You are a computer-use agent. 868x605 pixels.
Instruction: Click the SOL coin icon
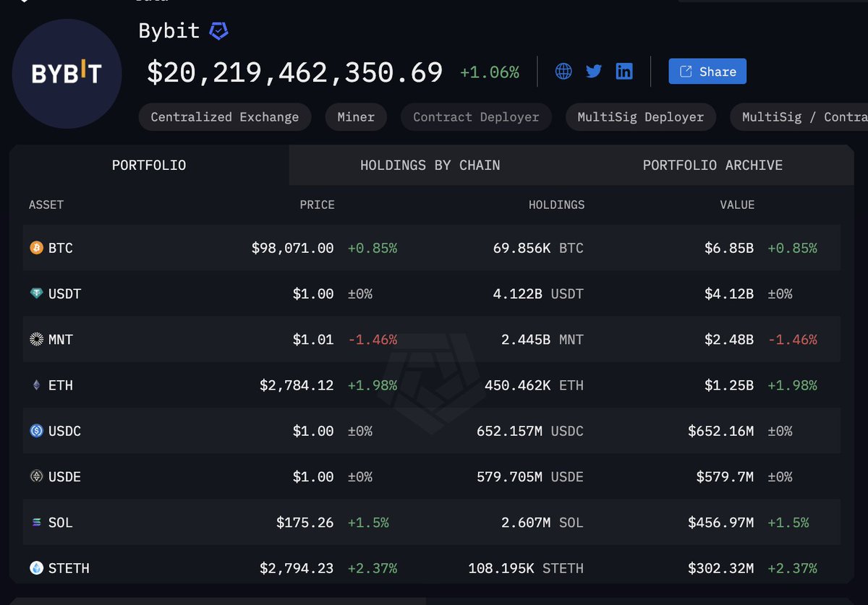click(36, 522)
